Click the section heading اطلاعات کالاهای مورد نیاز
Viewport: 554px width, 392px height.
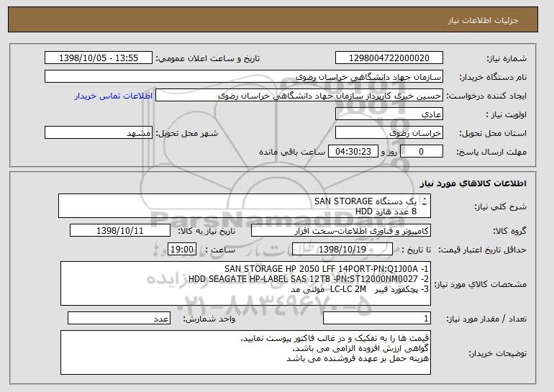(x=473, y=183)
